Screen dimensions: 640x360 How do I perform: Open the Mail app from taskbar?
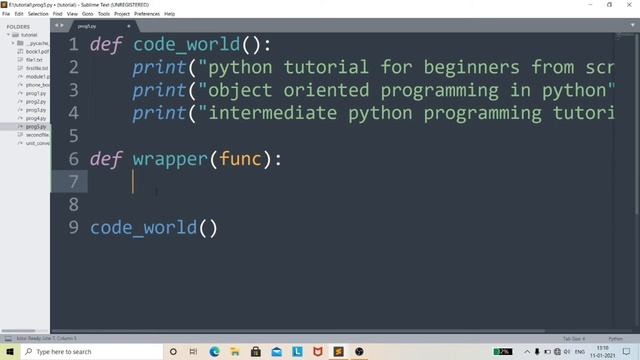click(277, 351)
